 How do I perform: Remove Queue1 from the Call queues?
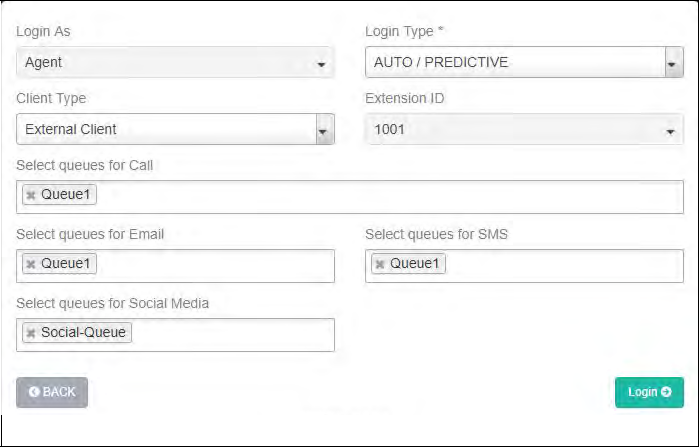point(31,195)
